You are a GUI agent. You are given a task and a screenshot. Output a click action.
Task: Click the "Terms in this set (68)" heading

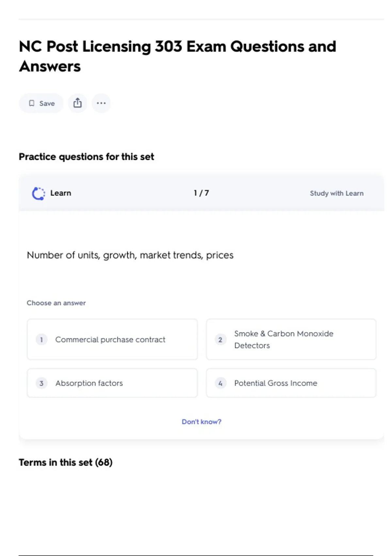pos(66,462)
